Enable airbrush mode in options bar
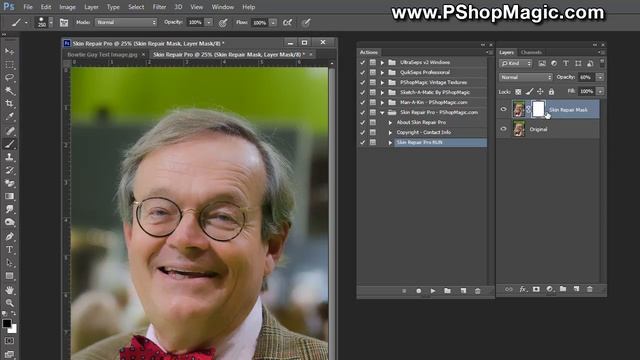 (x=287, y=23)
